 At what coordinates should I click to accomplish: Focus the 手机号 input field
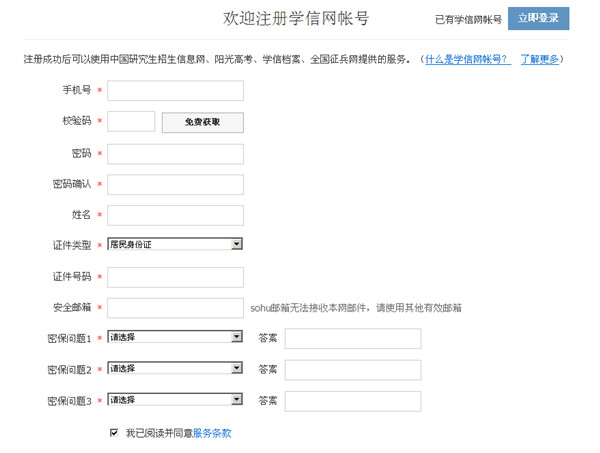click(175, 91)
